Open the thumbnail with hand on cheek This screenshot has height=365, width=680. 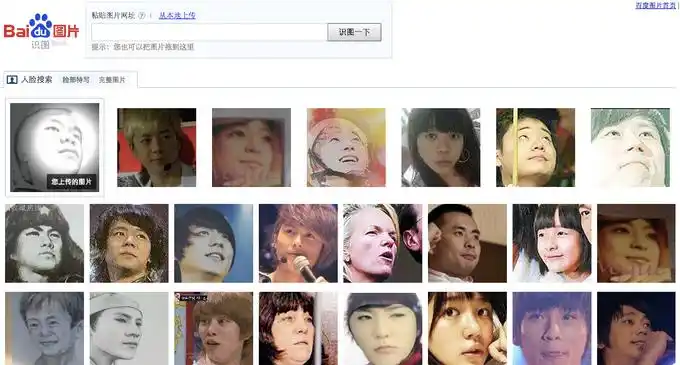point(468,328)
